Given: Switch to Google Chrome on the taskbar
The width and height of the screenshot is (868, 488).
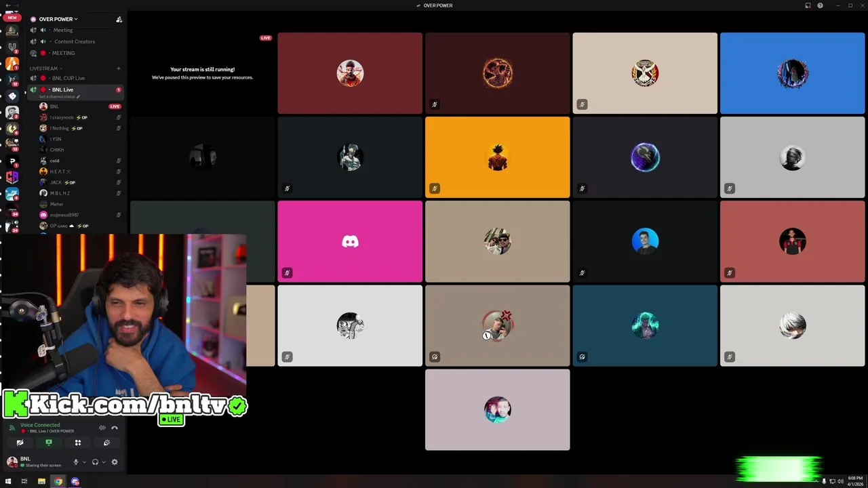Looking at the screenshot, I should click(x=58, y=481).
